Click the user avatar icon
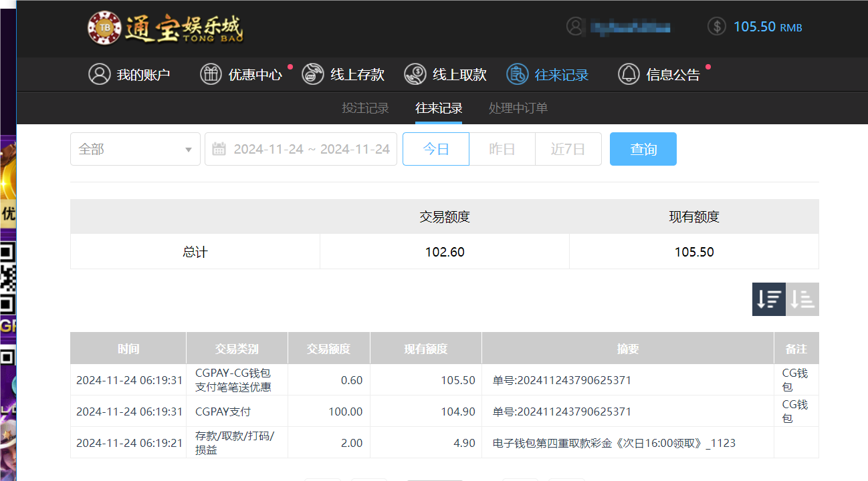The image size is (868, 481). click(x=576, y=27)
